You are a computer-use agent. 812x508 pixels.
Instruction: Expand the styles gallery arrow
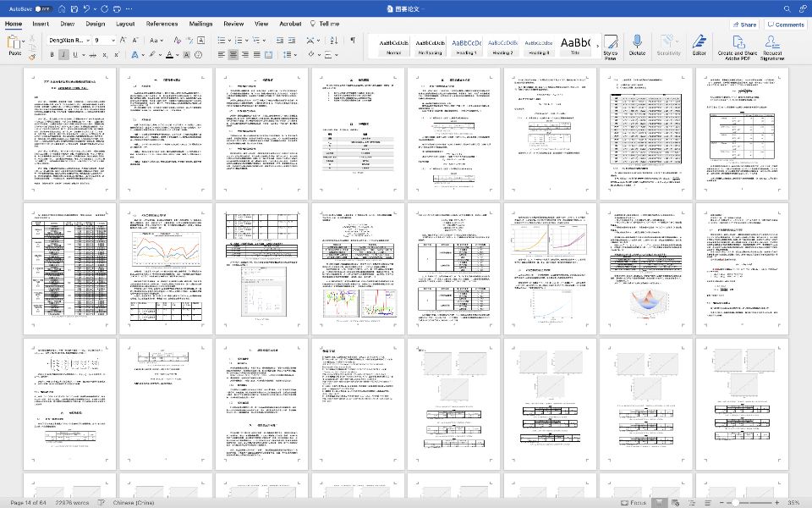pyautogui.click(x=598, y=46)
